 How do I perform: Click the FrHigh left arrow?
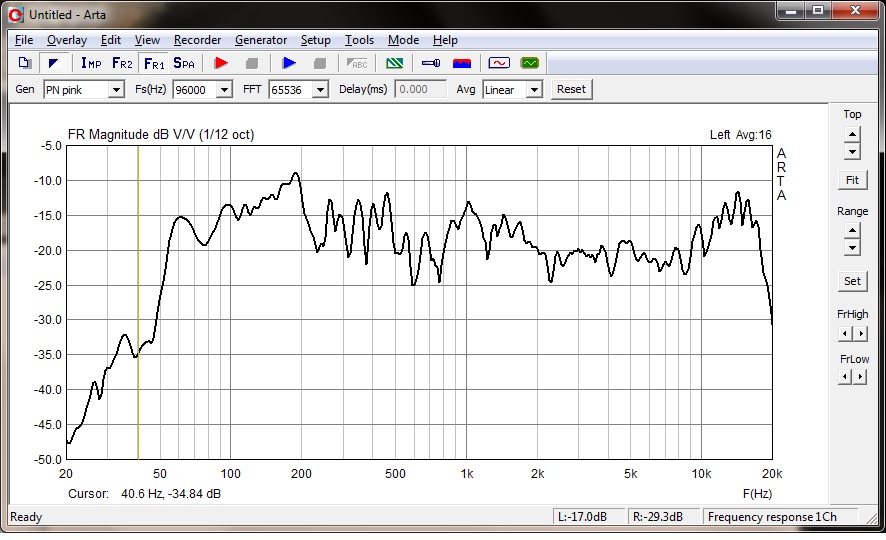[845, 333]
